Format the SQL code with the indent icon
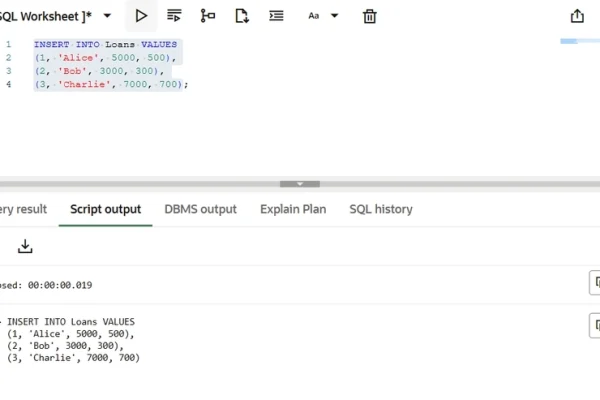 [x=276, y=16]
